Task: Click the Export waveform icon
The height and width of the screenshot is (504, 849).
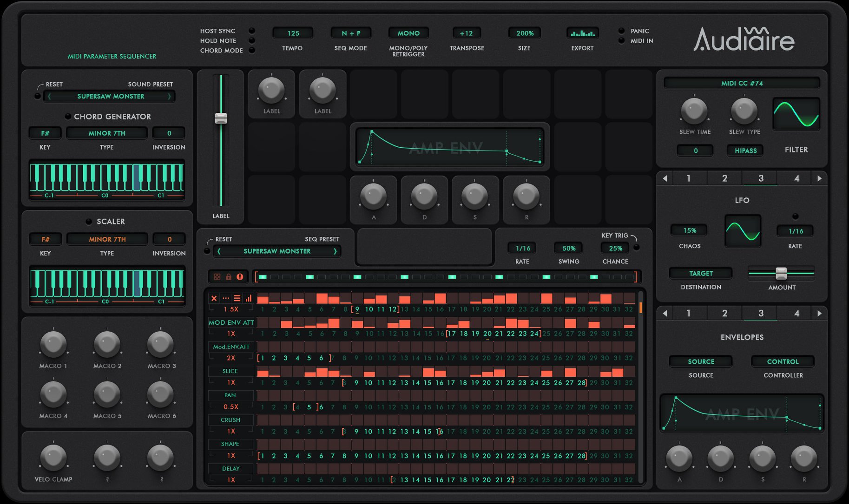Action: click(582, 33)
